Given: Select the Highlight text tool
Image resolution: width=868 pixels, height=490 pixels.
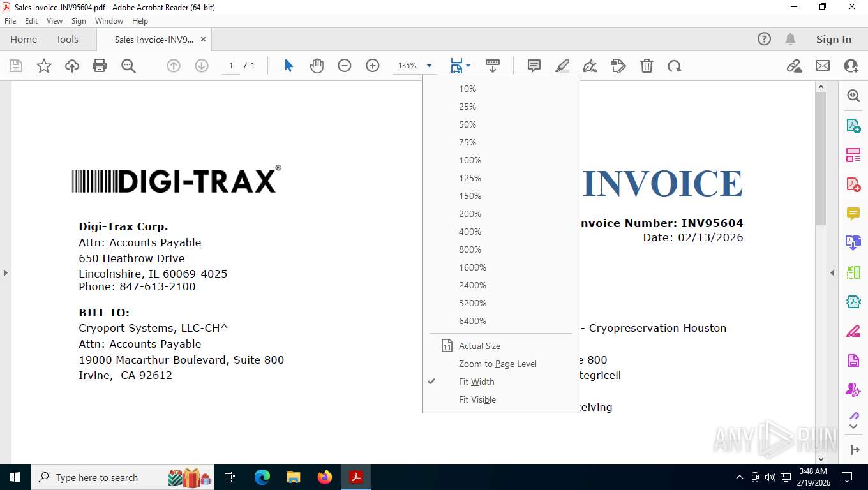Looking at the screenshot, I should (562, 66).
